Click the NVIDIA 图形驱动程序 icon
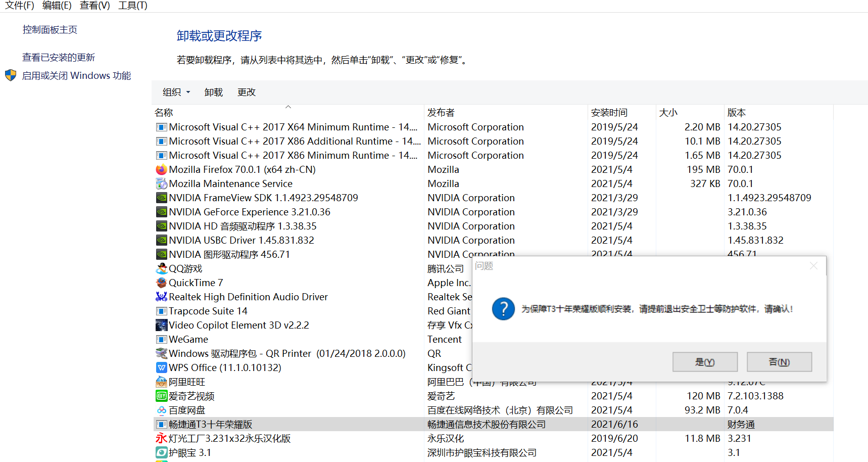The width and height of the screenshot is (868, 462). coord(161,254)
